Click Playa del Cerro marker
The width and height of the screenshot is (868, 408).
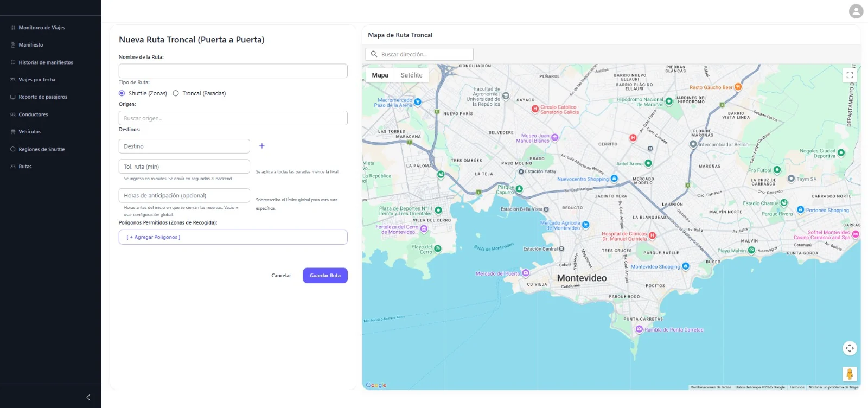pyautogui.click(x=438, y=248)
